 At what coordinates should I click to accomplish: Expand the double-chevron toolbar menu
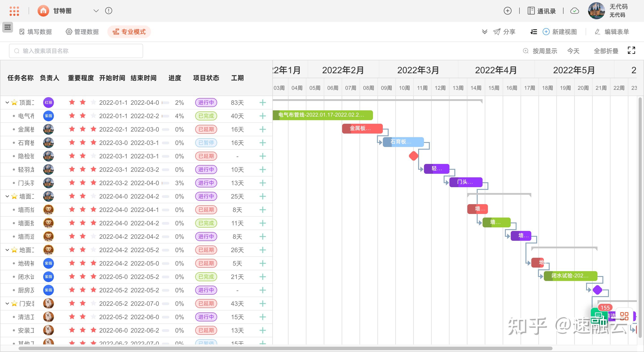click(485, 32)
